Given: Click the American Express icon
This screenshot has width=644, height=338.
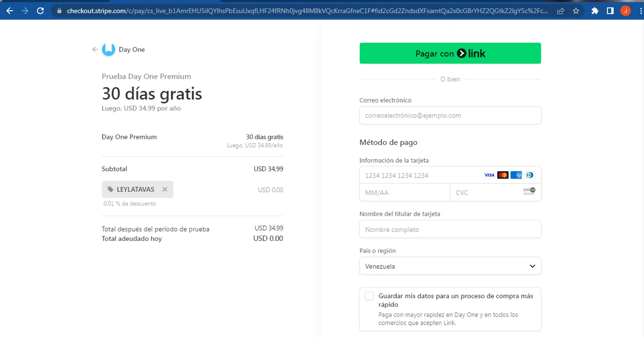Looking at the screenshot, I should [x=516, y=175].
